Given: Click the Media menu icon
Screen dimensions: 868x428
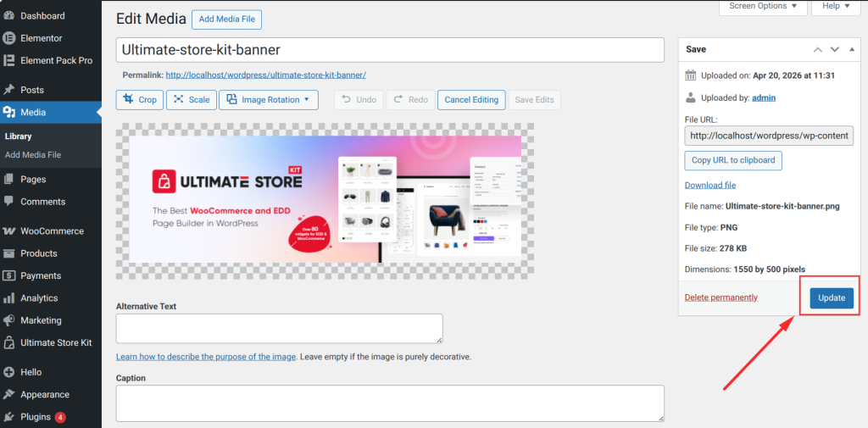Looking at the screenshot, I should click(x=8, y=113).
